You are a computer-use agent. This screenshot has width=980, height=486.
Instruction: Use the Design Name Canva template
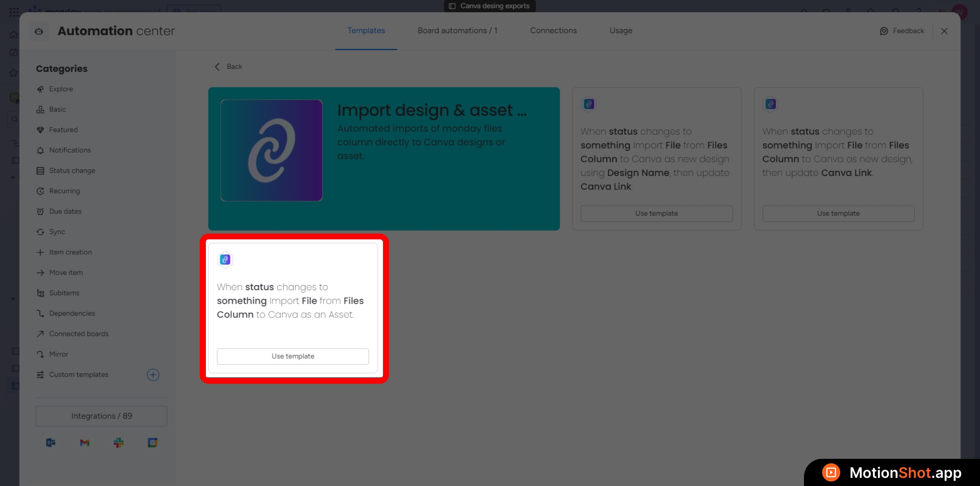click(656, 214)
